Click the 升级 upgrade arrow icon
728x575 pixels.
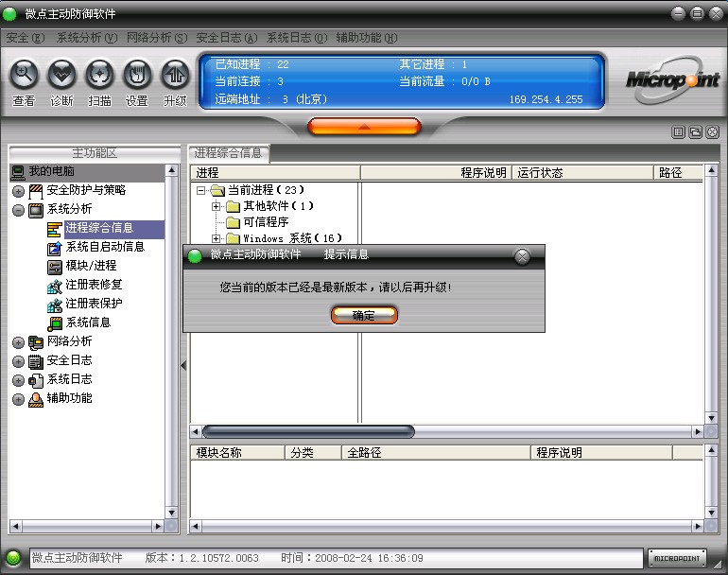coord(175,75)
